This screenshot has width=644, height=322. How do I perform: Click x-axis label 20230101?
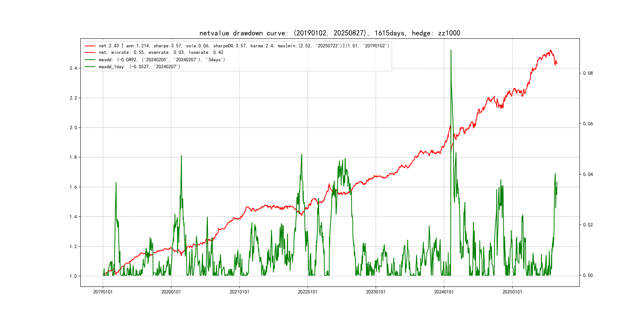tap(376, 292)
